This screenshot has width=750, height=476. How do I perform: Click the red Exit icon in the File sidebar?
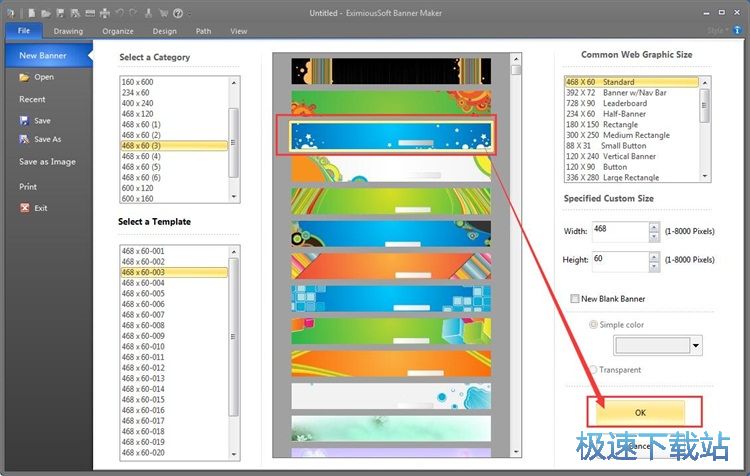[x=24, y=208]
